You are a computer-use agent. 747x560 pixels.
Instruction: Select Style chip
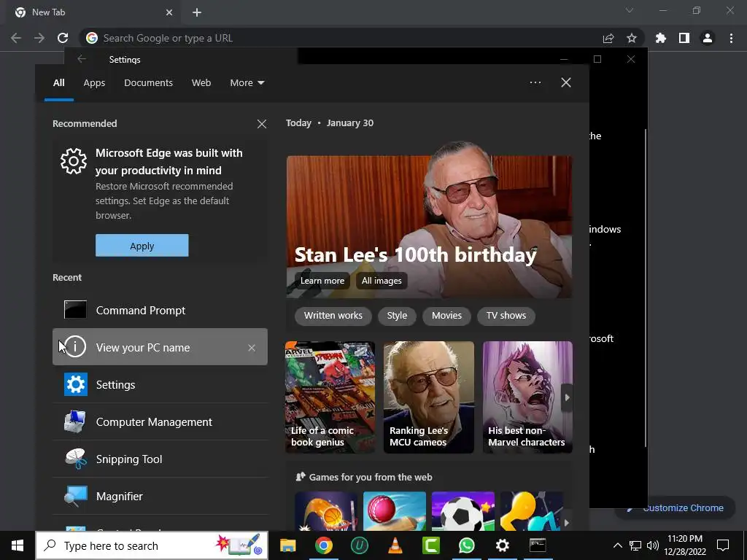397,315
